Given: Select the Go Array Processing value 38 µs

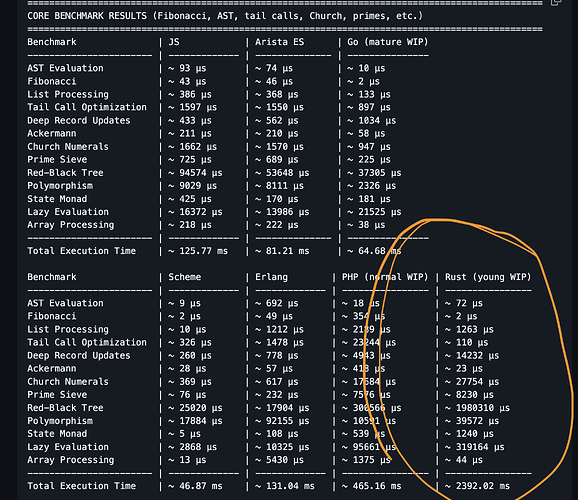Looking at the screenshot, I should click(366, 225).
